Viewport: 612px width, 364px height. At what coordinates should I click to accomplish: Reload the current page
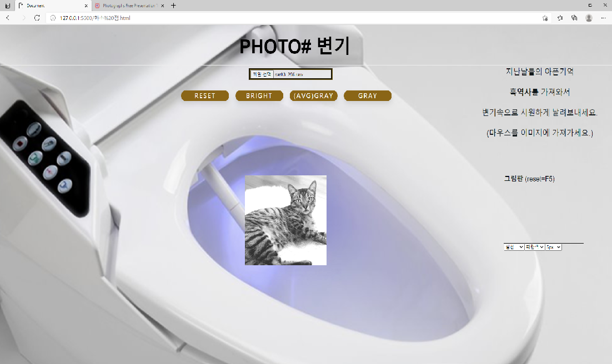37,18
